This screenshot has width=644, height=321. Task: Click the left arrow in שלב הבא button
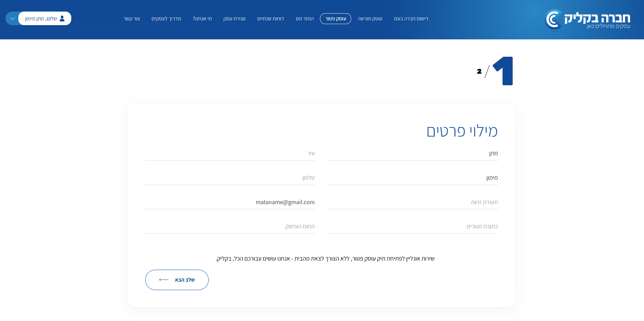tap(164, 280)
